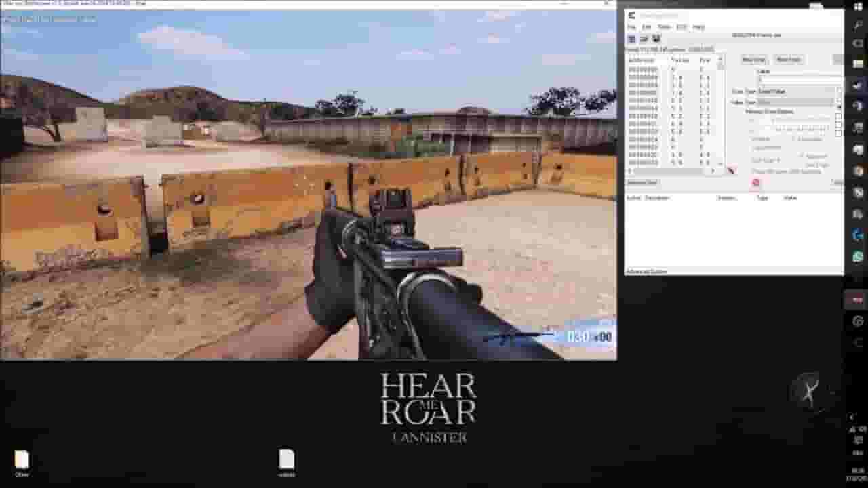
Task: Open the Windows Start button
Action: point(858,7)
